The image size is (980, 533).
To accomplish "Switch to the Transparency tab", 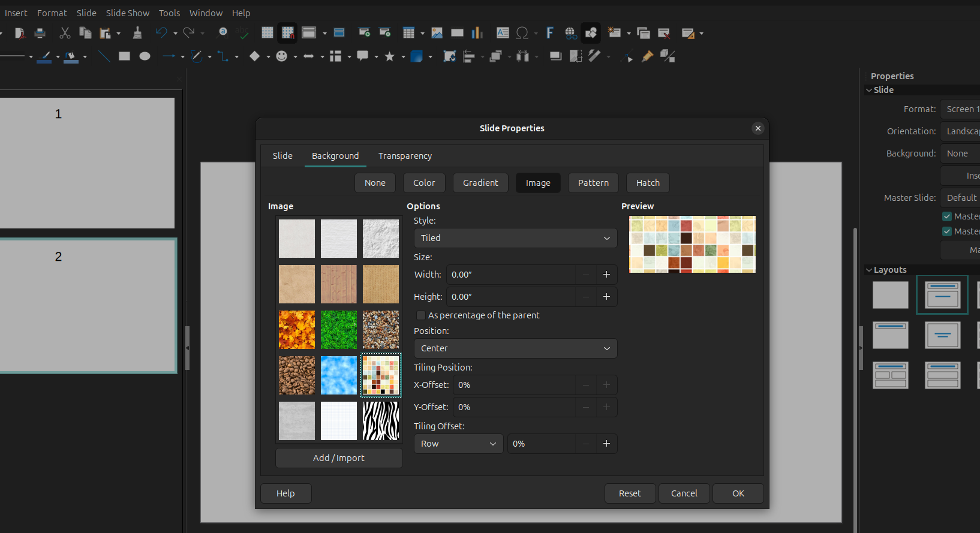I will click(x=405, y=156).
